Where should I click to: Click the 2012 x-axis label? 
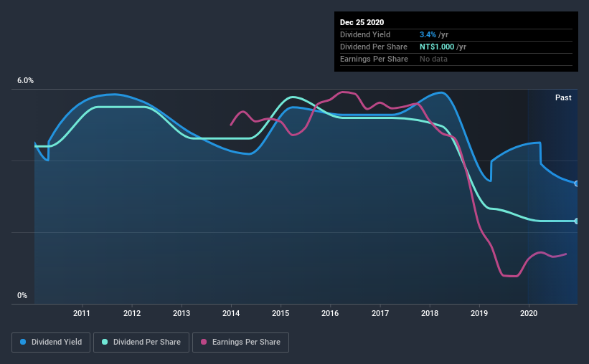(132, 313)
